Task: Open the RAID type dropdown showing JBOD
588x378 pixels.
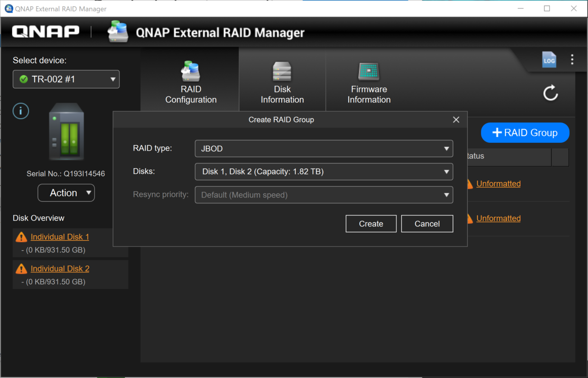Action: (x=324, y=148)
